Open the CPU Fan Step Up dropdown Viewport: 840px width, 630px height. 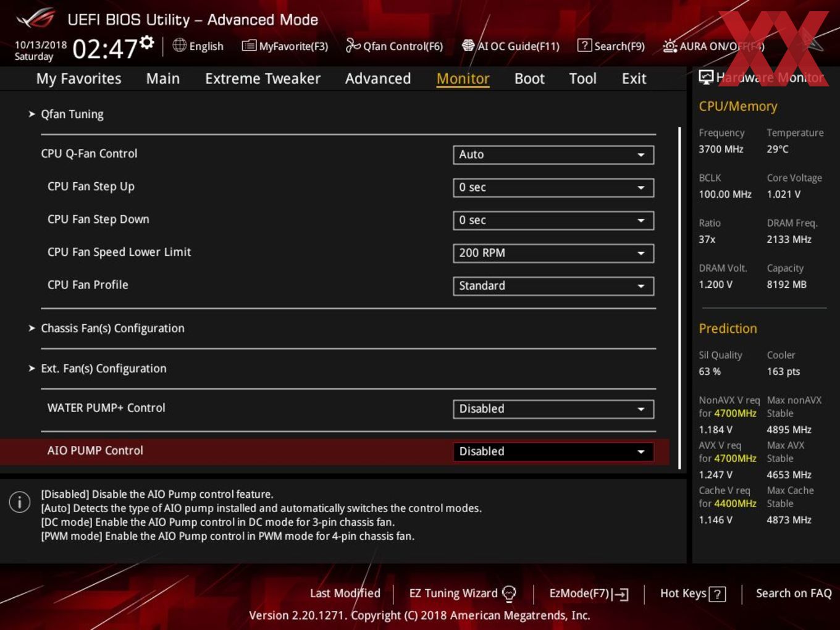pyautogui.click(x=553, y=187)
